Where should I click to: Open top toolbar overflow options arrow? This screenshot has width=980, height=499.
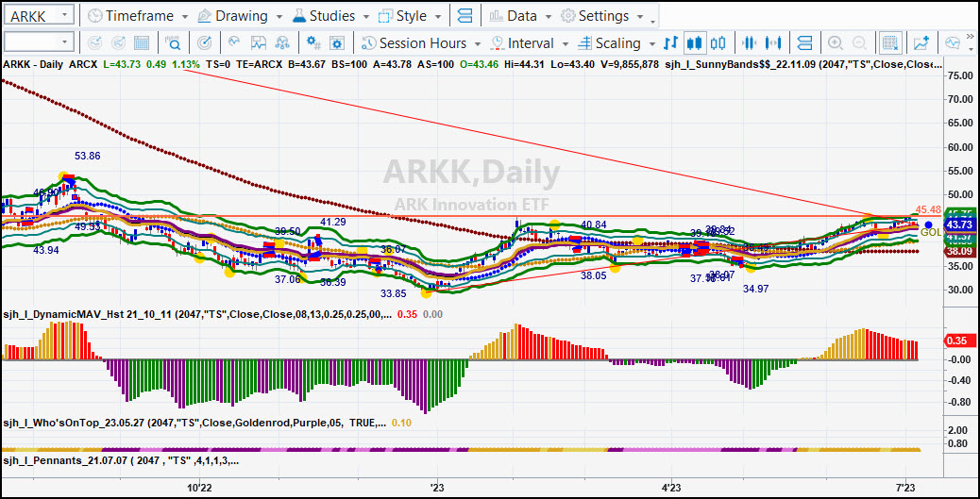(x=653, y=22)
